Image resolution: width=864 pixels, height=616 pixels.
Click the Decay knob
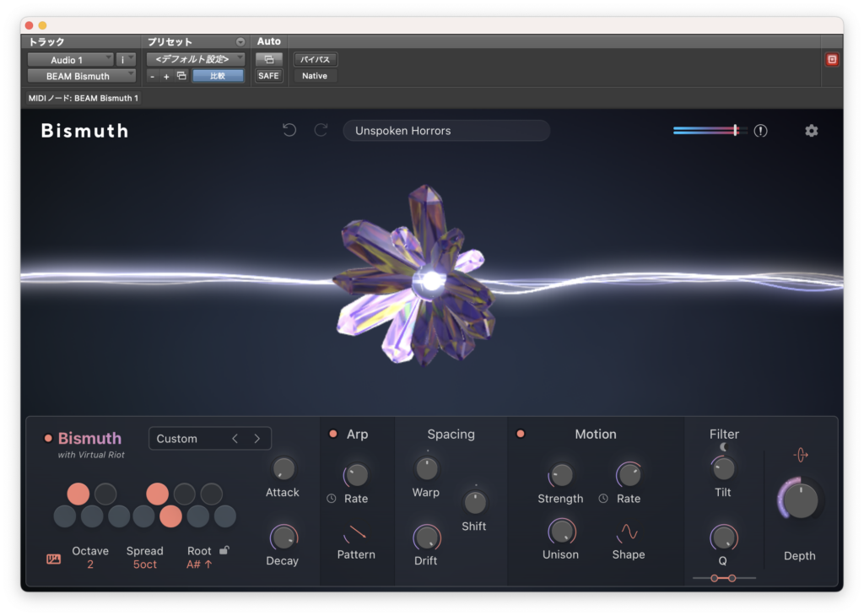point(283,538)
